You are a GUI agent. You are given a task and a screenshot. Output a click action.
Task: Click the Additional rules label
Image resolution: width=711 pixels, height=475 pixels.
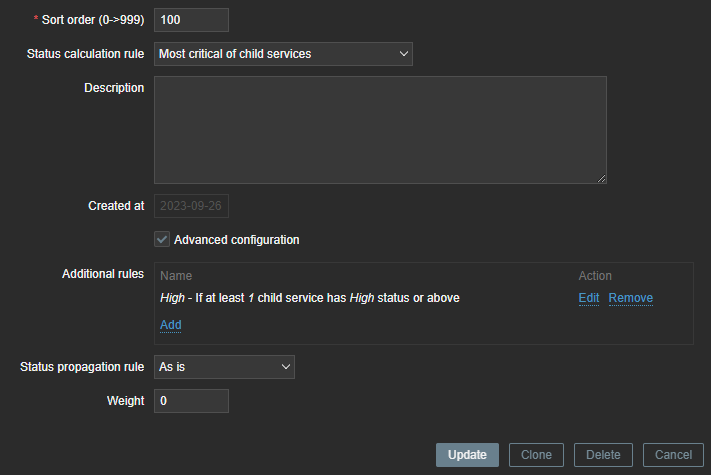click(x=103, y=274)
